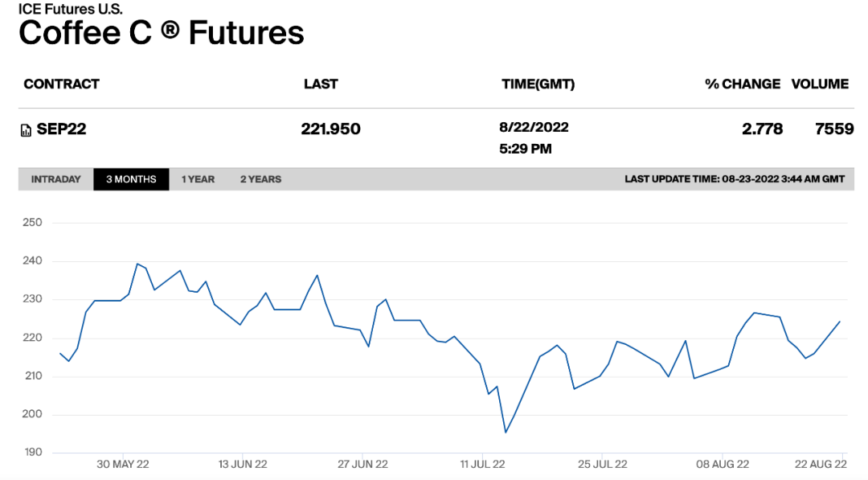Click the document icon beside SEP22

pyautogui.click(x=26, y=131)
